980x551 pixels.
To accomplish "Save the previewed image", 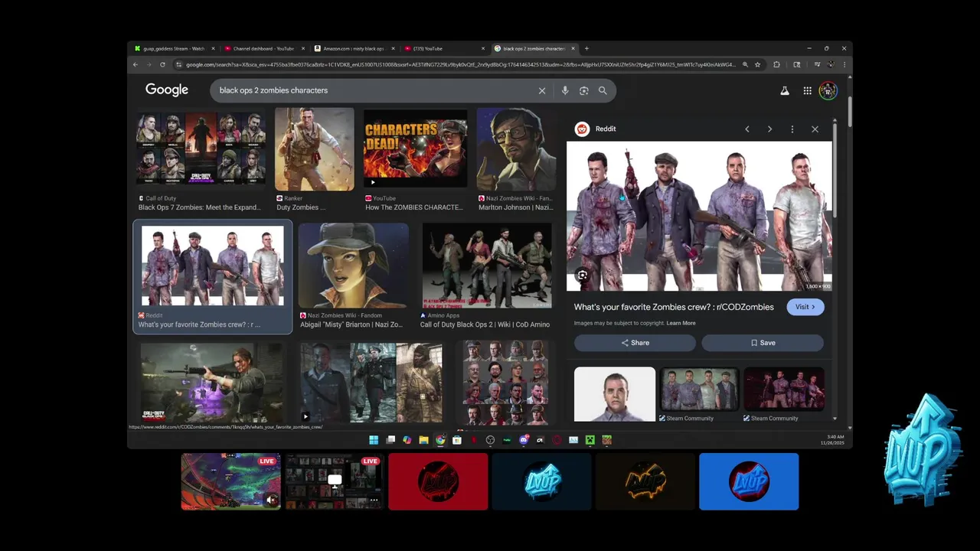I will tap(763, 343).
